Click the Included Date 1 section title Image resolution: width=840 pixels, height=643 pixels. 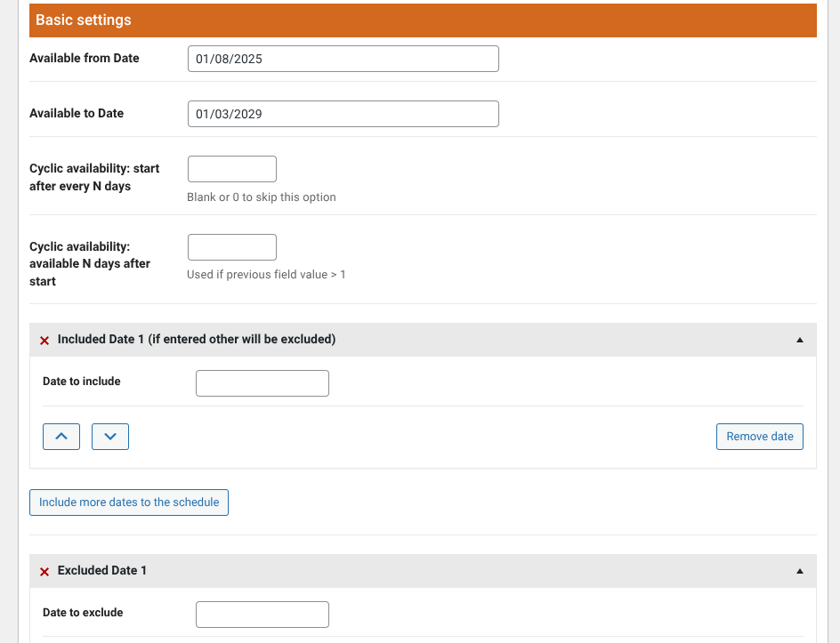pyautogui.click(x=196, y=340)
